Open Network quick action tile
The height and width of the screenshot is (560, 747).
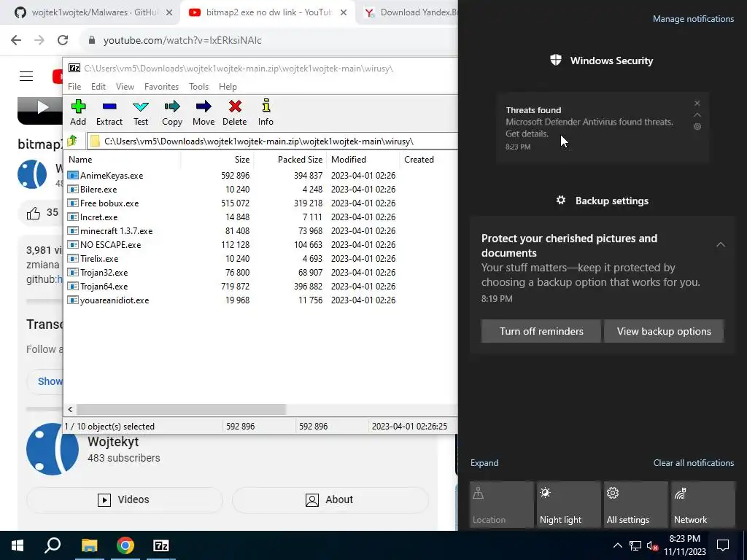[x=703, y=505]
